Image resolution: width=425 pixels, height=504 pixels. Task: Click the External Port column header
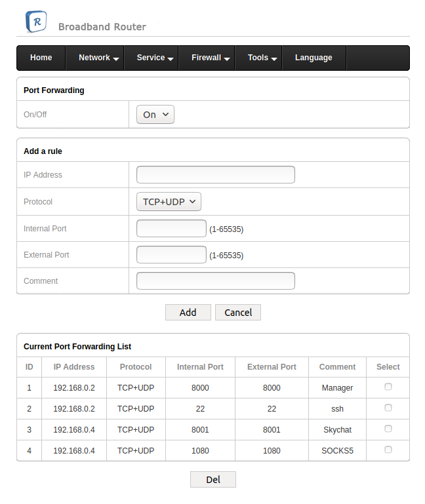click(272, 367)
